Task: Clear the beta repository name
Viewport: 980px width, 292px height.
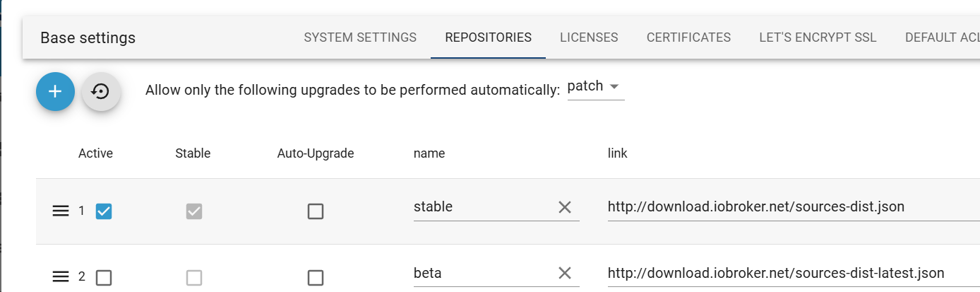Action: 565,273
